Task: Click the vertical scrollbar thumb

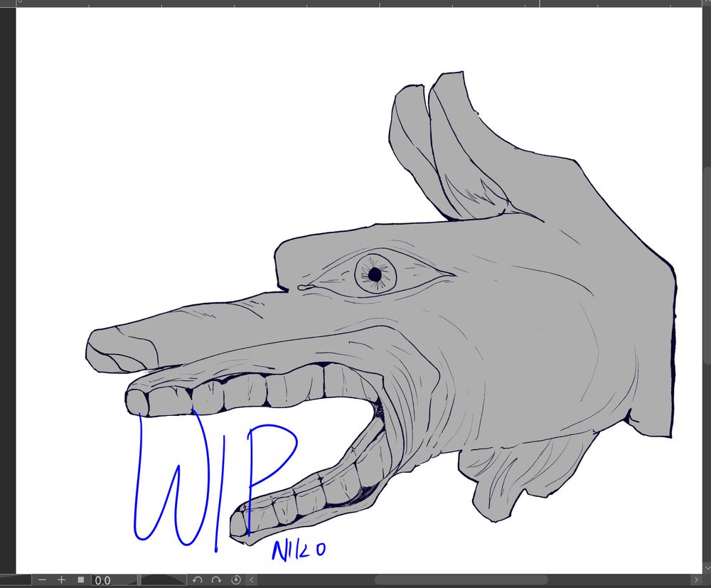Action: coord(707,265)
